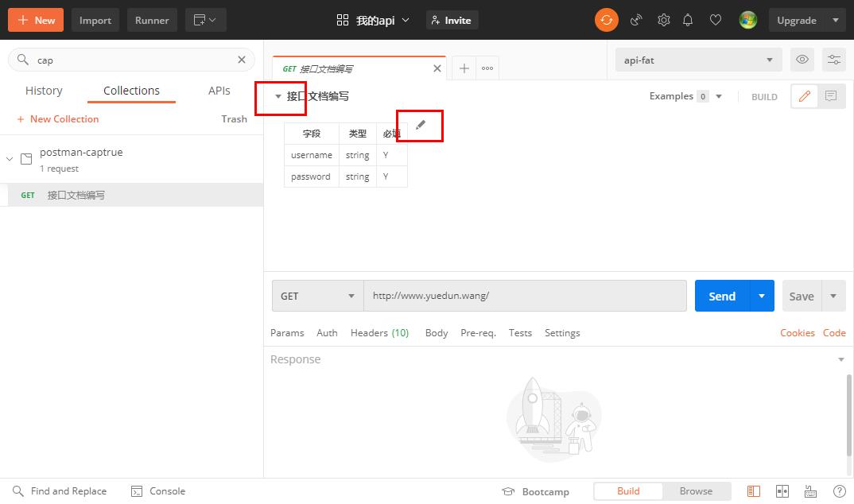854x504 pixels.
Task: Switch to the History tab
Action: 44,91
